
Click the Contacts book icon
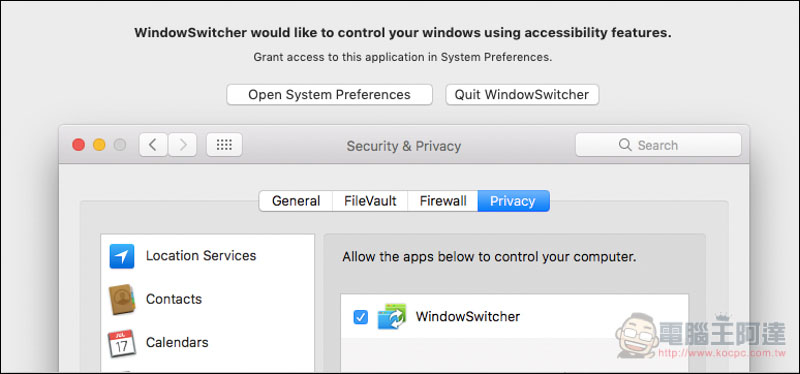click(121, 299)
